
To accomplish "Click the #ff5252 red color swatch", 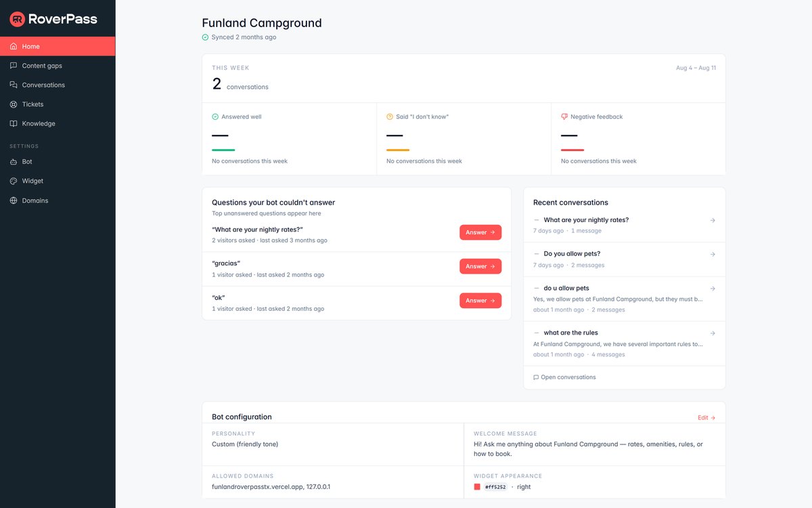I will (477, 487).
